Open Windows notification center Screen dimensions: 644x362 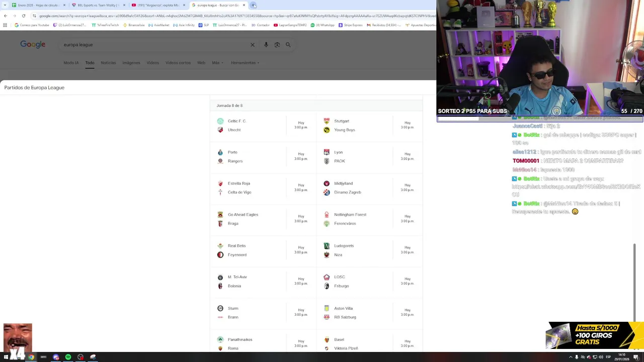(636, 357)
